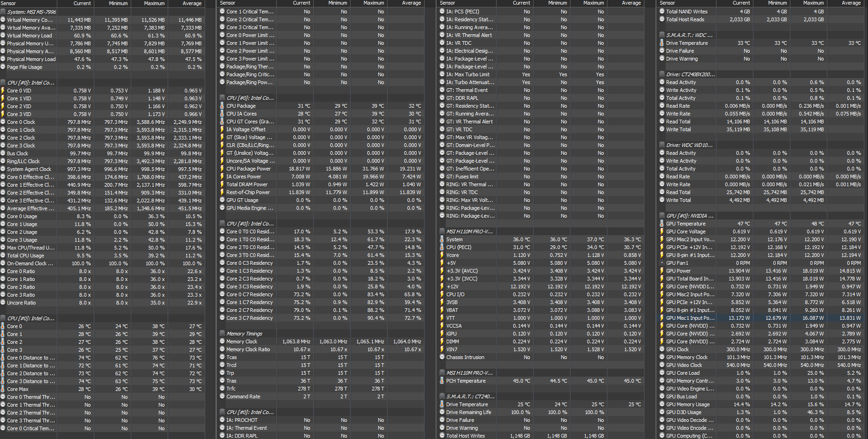The width and height of the screenshot is (868, 439).
Task: Click the thermometer icon beside GPU Temperature
Action: 662,224
